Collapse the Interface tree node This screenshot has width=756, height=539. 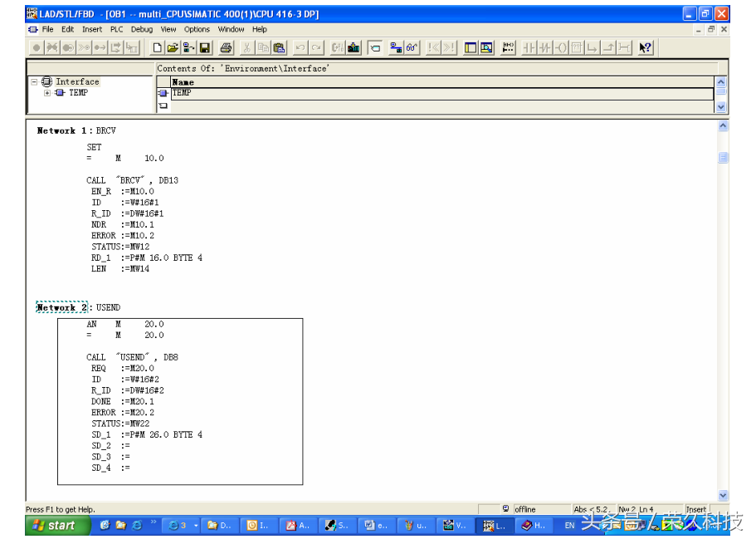(35, 81)
